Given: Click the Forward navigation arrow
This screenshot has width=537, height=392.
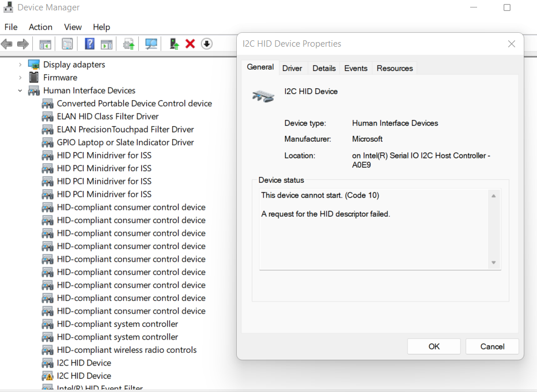Looking at the screenshot, I should pyautogui.click(x=22, y=44).
